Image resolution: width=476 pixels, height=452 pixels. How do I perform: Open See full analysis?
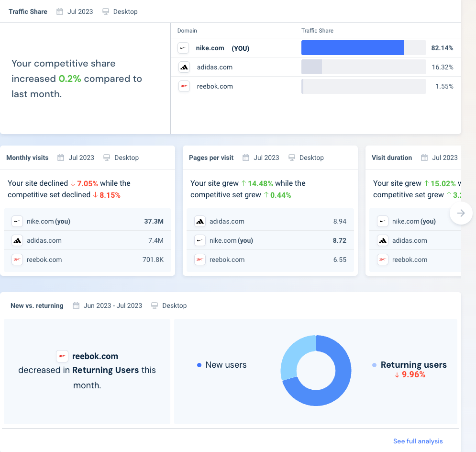tap(418, 441)
